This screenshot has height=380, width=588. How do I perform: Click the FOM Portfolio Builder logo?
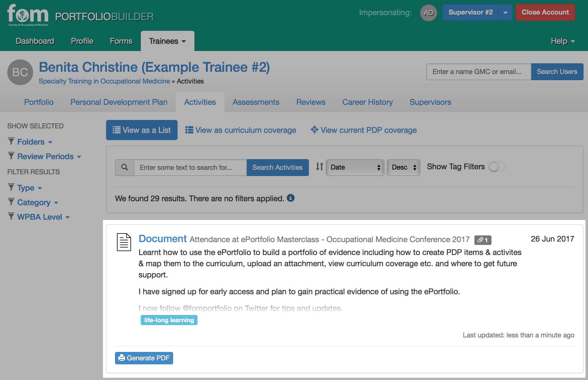(81, 16)
